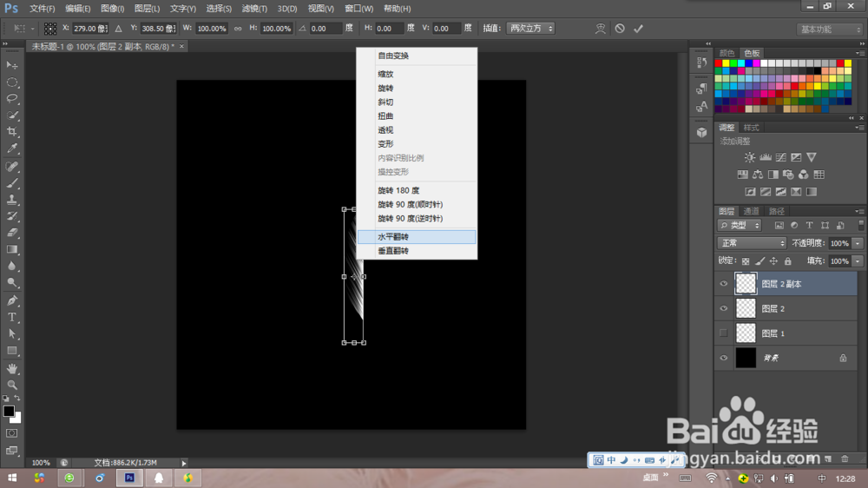This screenshot has height=488, width=868.
Task: Hide the 图层 2 副本 layer
Action: click(724, 284)
